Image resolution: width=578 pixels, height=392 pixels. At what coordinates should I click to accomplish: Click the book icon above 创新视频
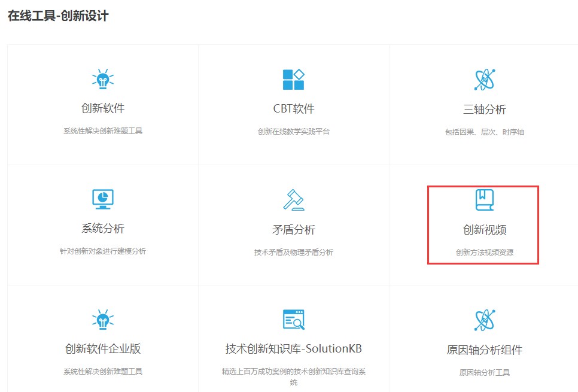[484, 199]
